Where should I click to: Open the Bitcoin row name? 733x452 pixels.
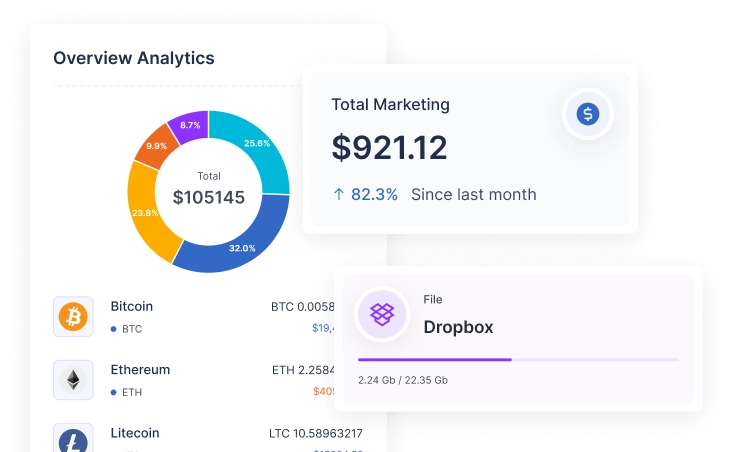(x=132, y=306)
